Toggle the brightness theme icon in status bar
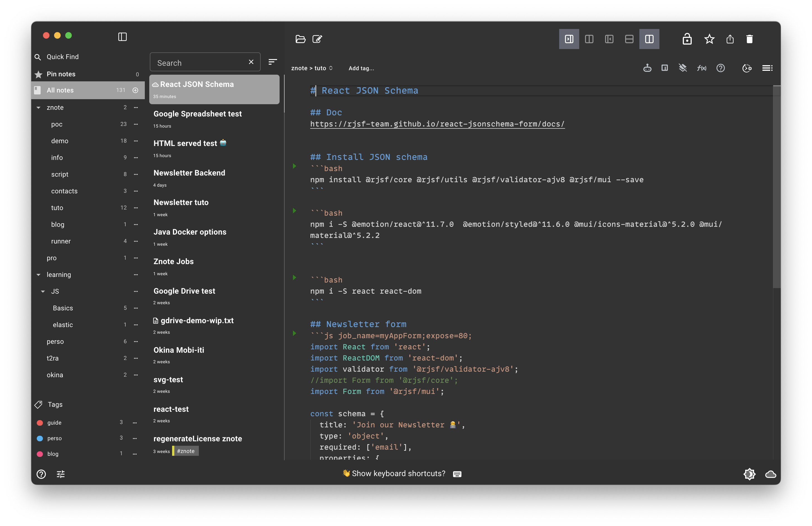Viewport: 812px width, 526px height. [x=750, y=474]
